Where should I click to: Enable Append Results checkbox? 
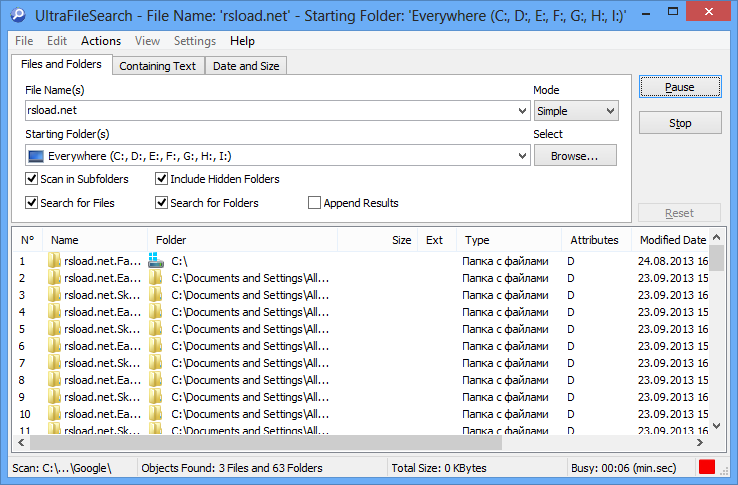(314, 202)
